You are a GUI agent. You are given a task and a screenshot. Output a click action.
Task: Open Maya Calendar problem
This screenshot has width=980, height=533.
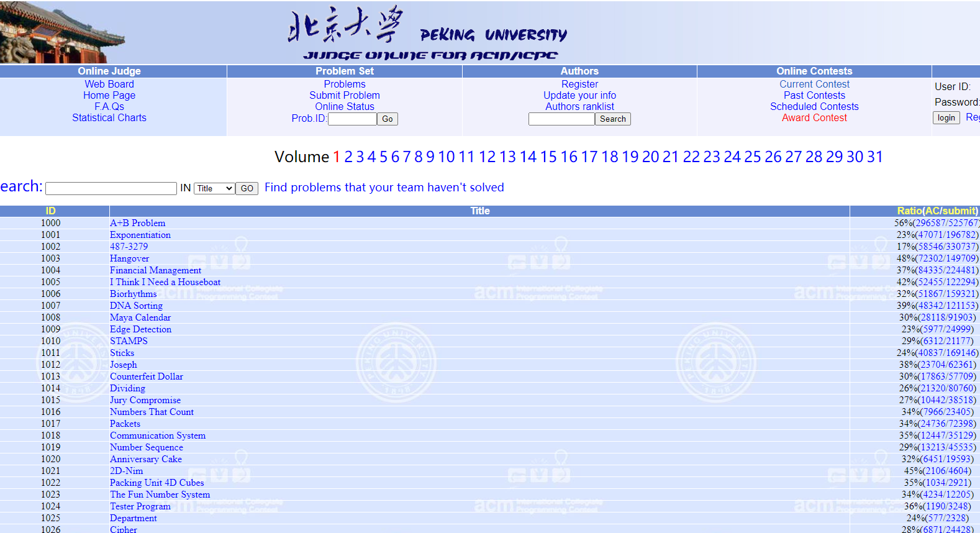[x=140, y=317]
